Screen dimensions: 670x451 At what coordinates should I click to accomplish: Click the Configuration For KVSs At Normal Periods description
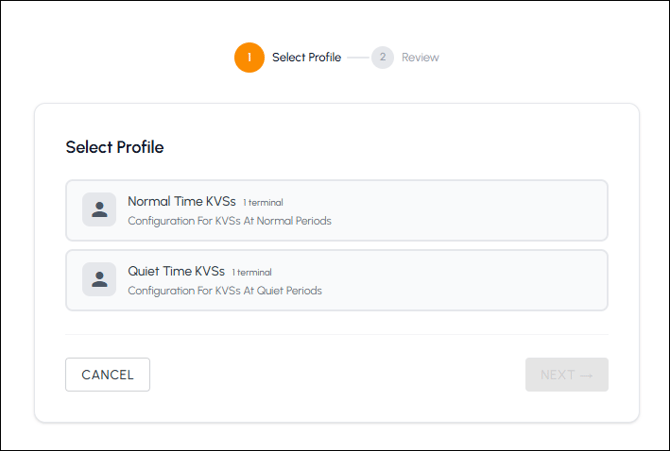(229, 221)
